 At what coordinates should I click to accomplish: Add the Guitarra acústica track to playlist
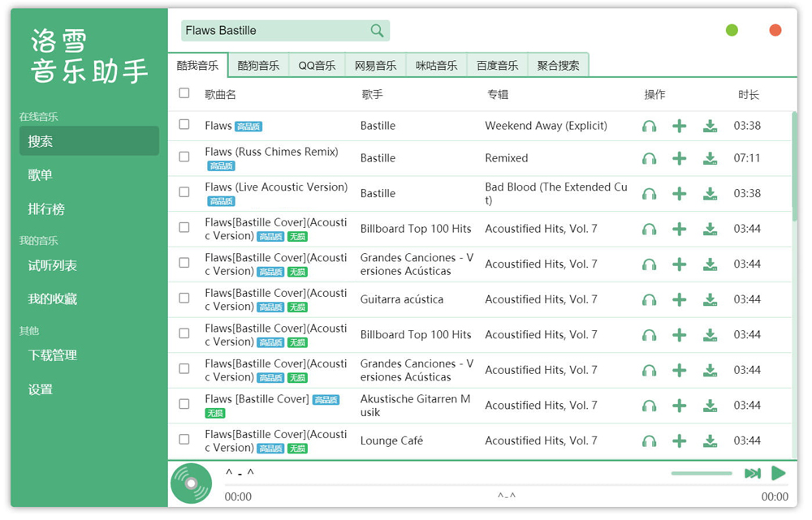[x=680, y=299]
